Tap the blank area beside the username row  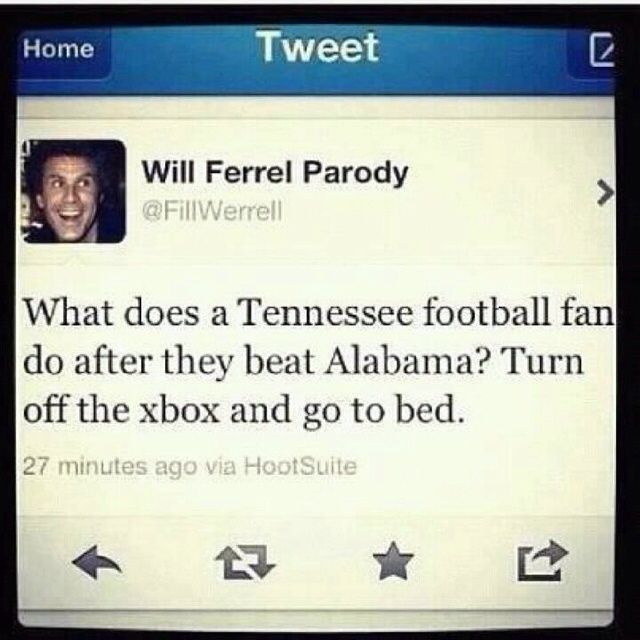498,192
